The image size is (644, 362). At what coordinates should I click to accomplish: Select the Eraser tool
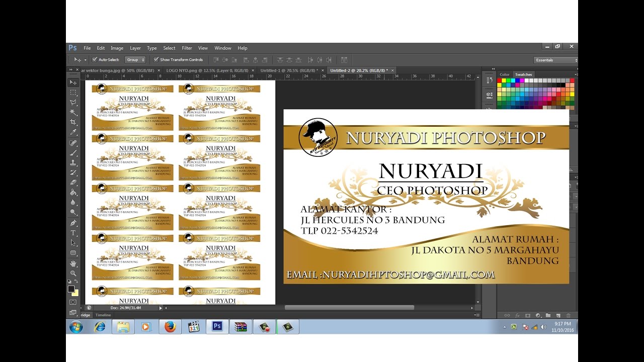pos(73,183)
